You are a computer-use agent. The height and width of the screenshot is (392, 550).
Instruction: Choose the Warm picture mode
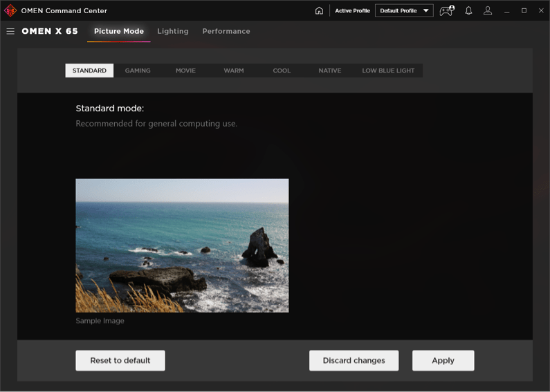[x=234, y=71]
